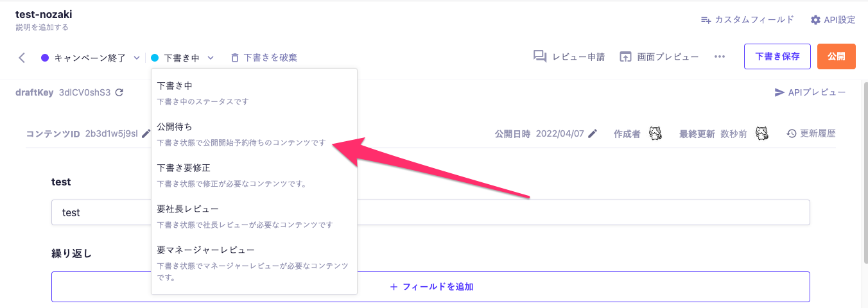
Task: Click the orange 公開 button
Action: coord(837,56)
